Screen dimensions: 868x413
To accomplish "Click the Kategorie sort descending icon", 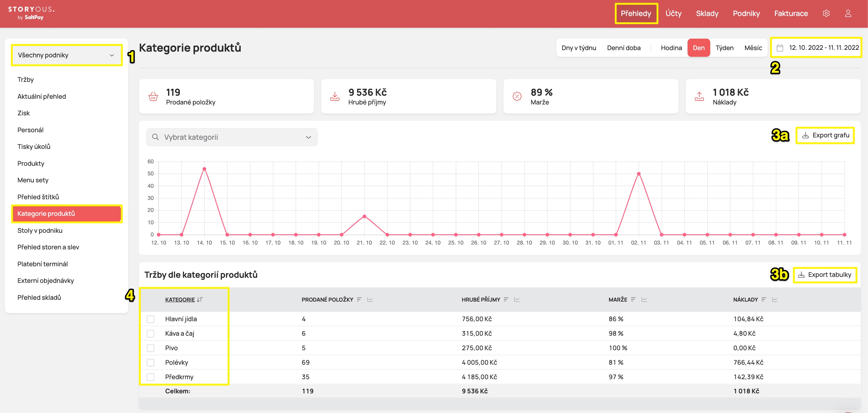I will 200,299.
